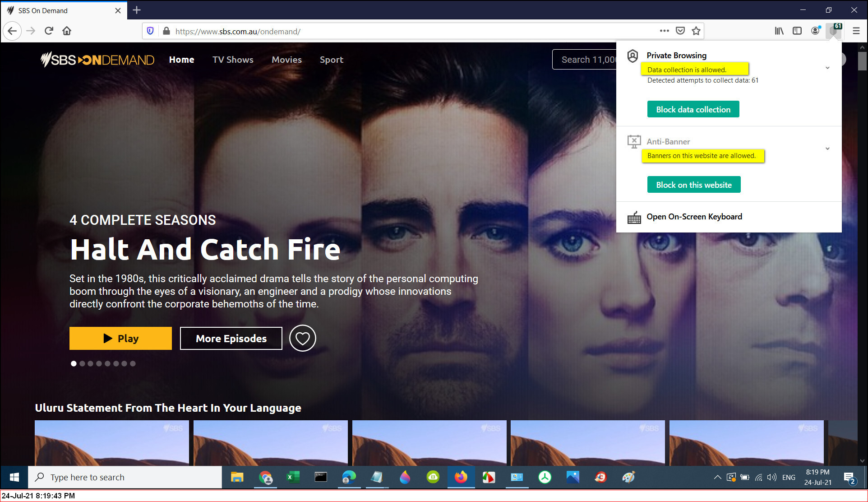Open the Firefox hamburger menu
868x502 pixels.
coord(856,31)
